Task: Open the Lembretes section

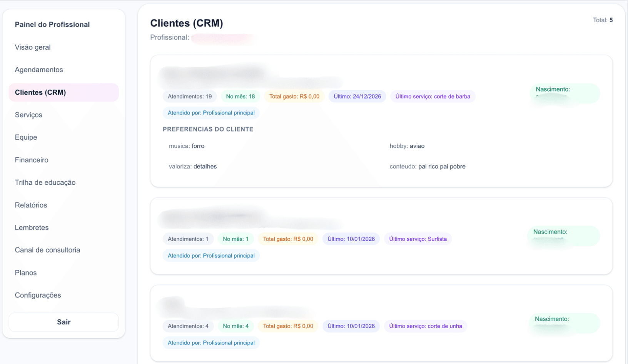Action: (32, 227)
